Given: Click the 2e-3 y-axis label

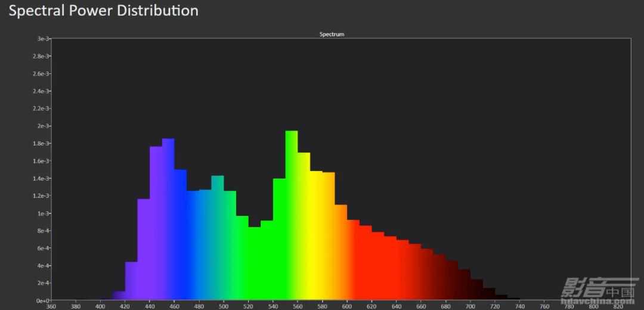Looking at the screenshot, I should pos(42,126).
